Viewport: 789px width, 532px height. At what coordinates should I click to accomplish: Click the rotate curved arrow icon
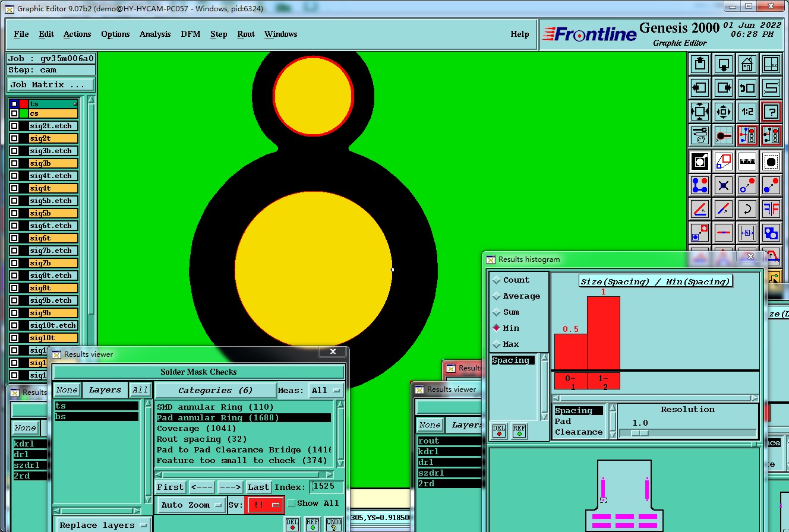coord(747,208)
